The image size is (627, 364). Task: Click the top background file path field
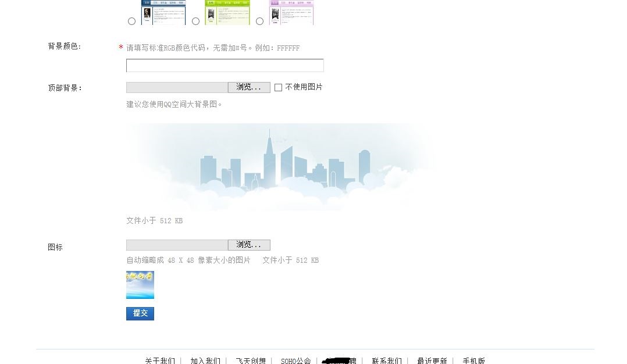pyautogui.click(x=177, y=87)
